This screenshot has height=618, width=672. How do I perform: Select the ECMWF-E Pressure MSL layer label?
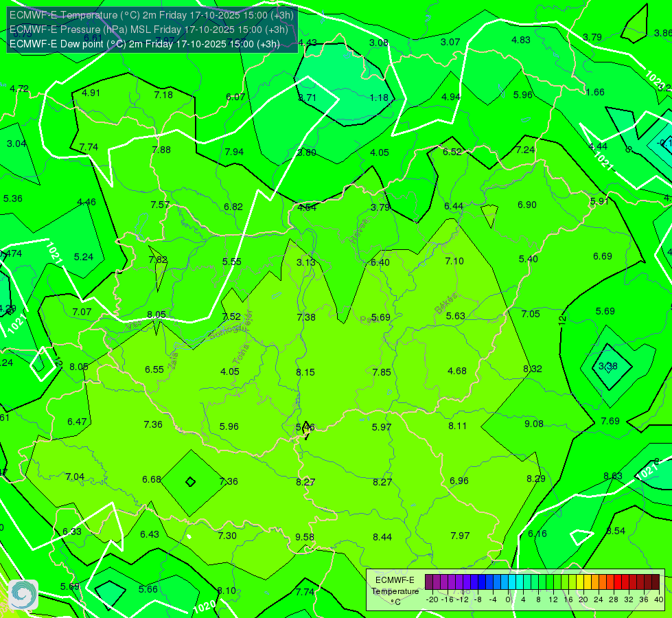point(149,30)
